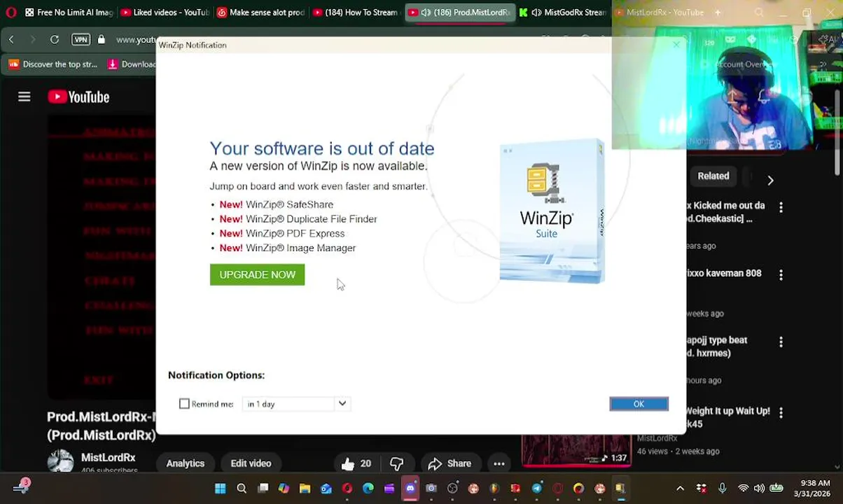
Task: Click the WinZip Suite box image
Action: 552,211
